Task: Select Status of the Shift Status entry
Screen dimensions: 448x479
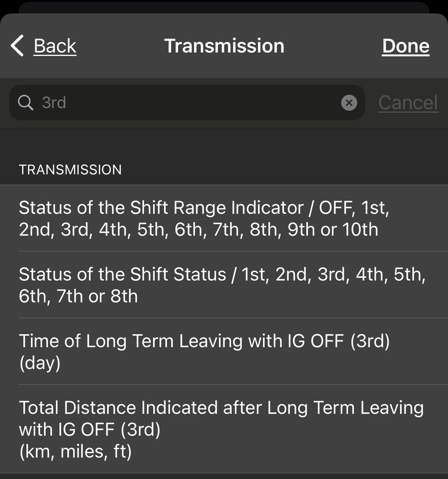Action: 224,285
